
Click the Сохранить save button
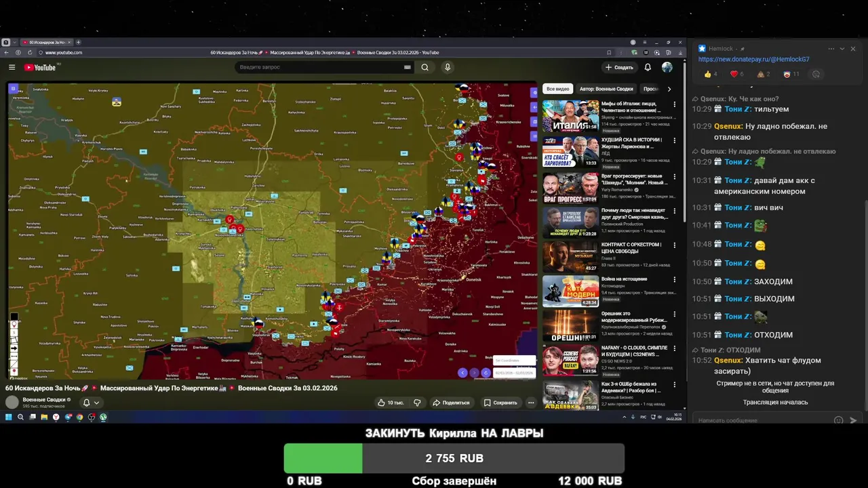[x=500, y=403]
